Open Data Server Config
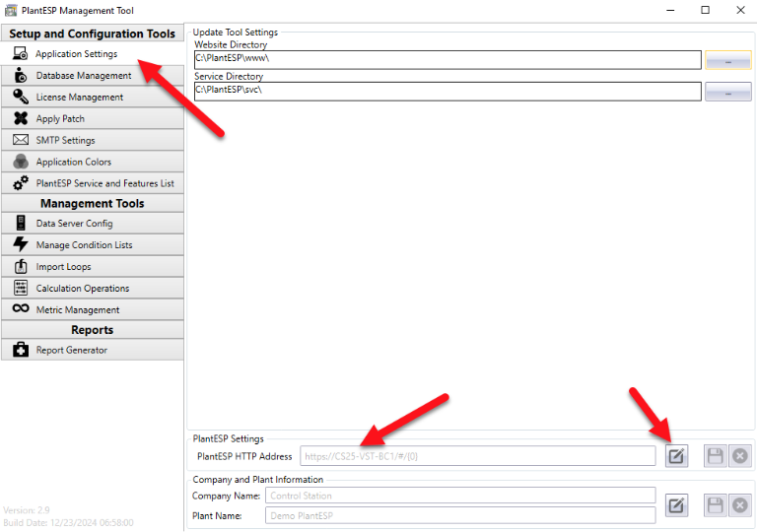Screen dimensions: 757x532 pos(93,224)
